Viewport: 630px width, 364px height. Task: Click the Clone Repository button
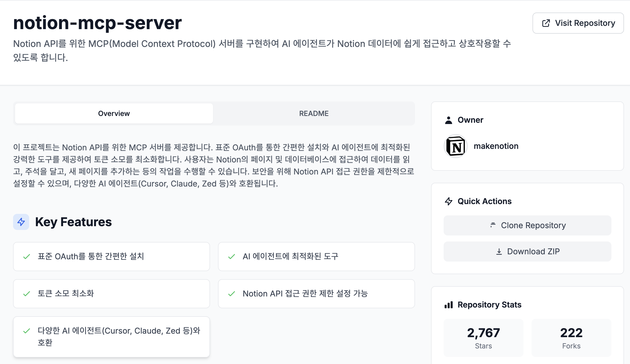[527, 225]
